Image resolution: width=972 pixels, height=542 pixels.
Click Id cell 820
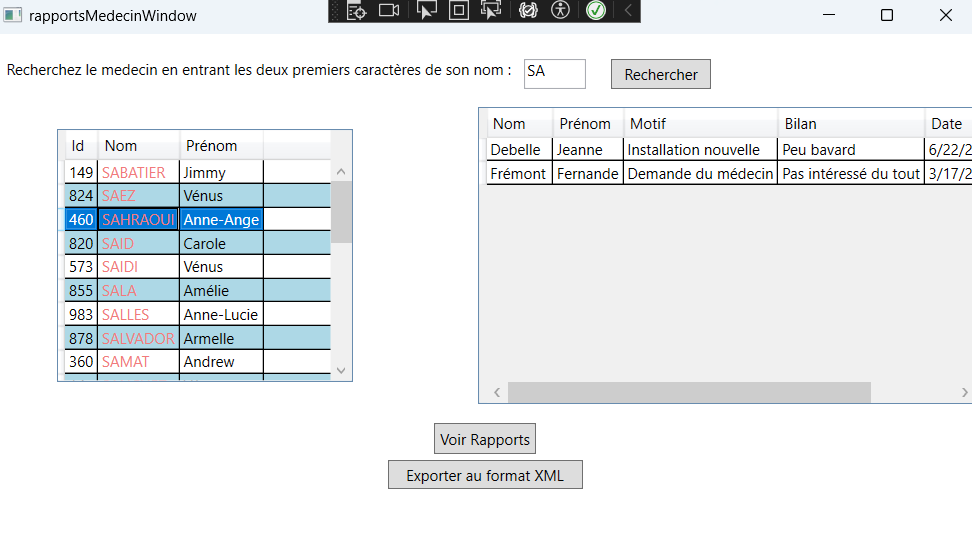81,244
